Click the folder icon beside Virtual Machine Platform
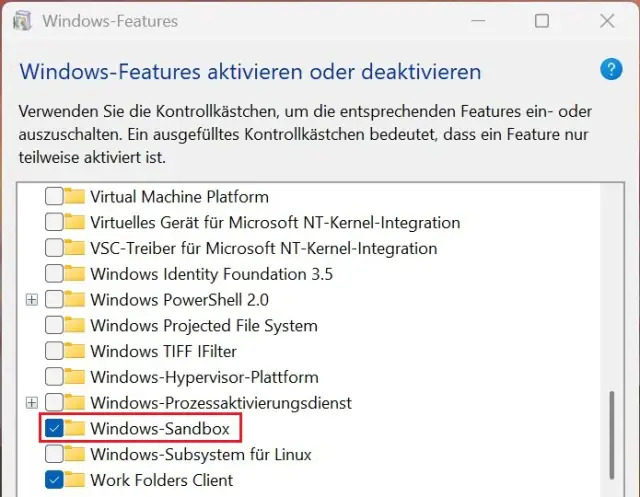 75,197
